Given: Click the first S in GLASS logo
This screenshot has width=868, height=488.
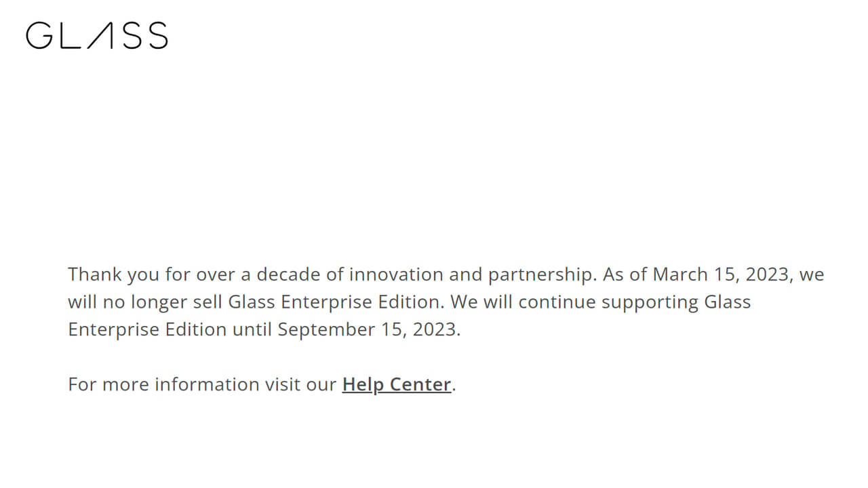Looking at the screenshot, I should tap(132, 37).
